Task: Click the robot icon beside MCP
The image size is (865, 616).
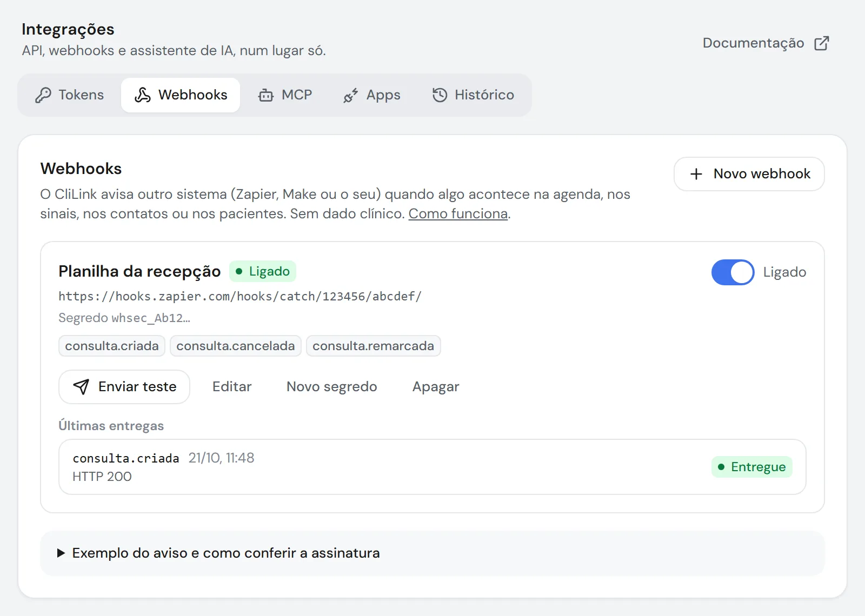Action: coord(266,95)
